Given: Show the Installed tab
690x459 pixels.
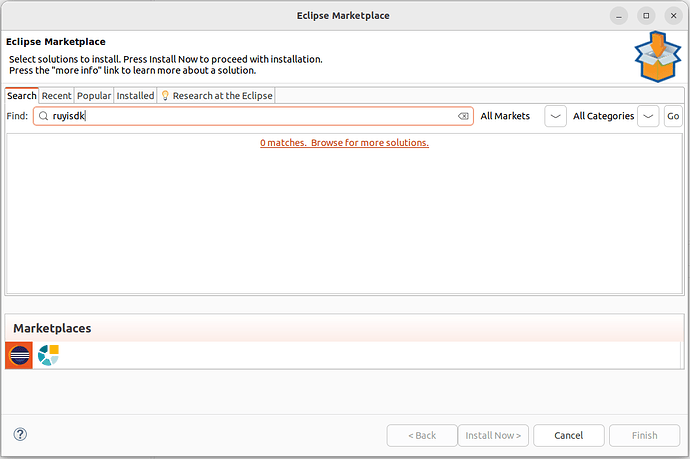Looking at the screenshot, I should tap(135, 95).
